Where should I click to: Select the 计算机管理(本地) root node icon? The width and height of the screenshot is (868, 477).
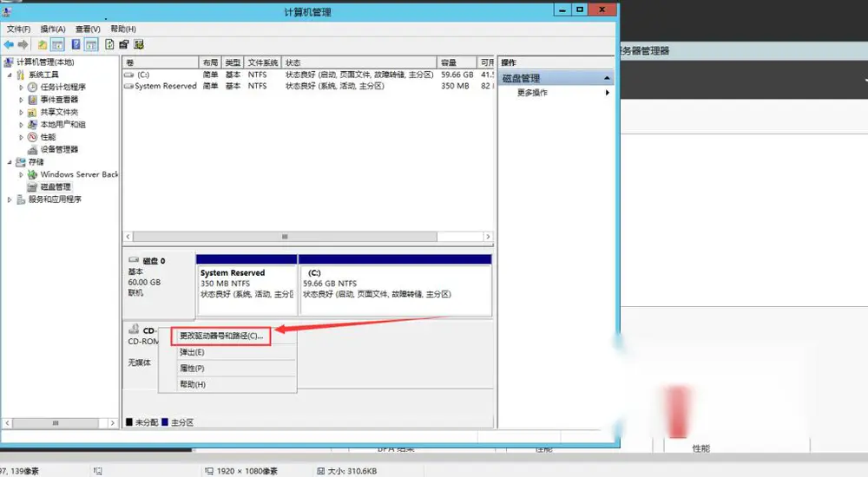(x=9, y=62)
